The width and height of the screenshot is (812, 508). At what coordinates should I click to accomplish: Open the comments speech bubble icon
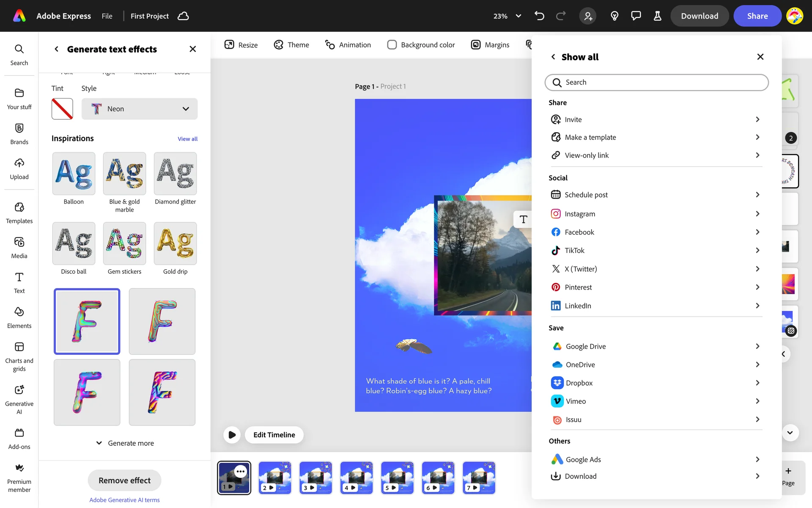[636, 16]
